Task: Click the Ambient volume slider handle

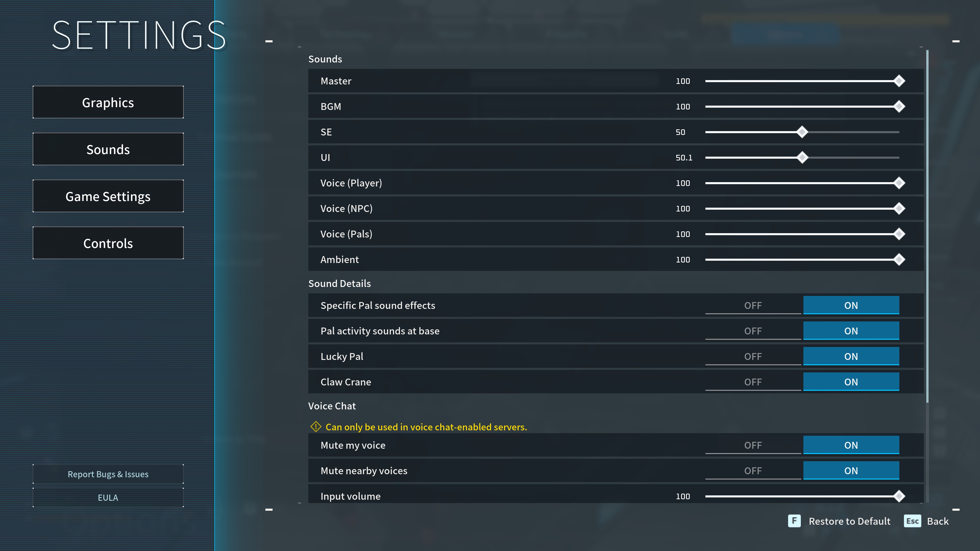Action: [x=899, y=259]
